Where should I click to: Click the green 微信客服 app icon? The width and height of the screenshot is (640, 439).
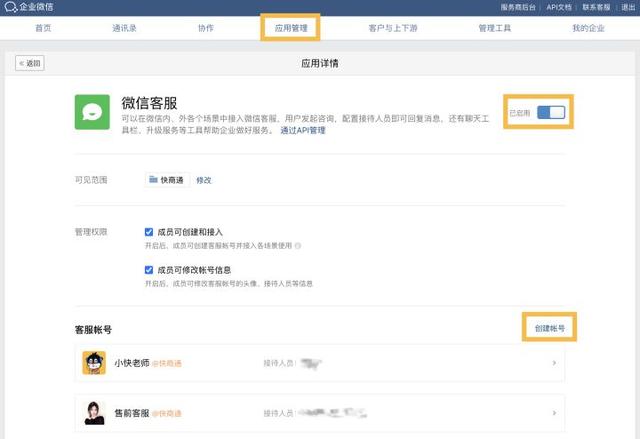[92, 112]
